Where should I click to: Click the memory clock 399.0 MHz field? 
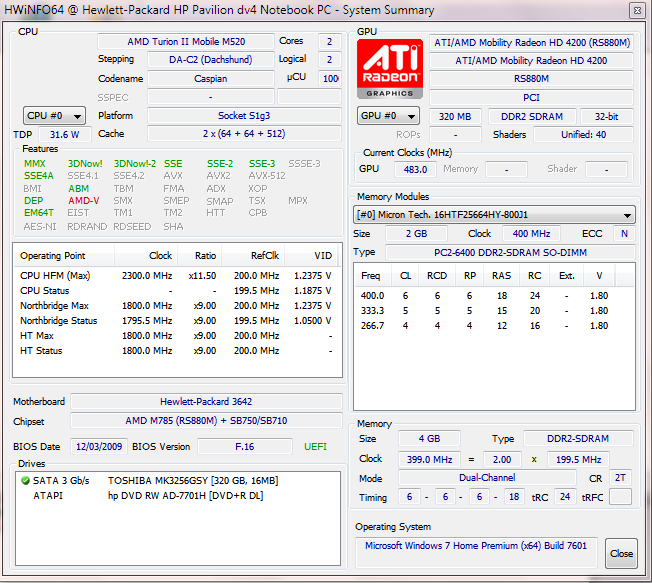pos(429,459)
